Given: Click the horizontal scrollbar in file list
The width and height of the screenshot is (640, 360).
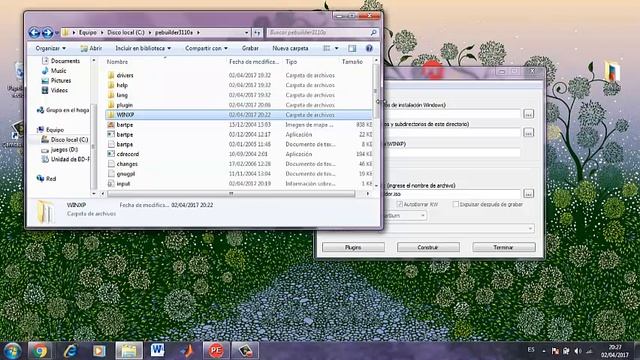Looking at the screenshot, I should point(231,193).
